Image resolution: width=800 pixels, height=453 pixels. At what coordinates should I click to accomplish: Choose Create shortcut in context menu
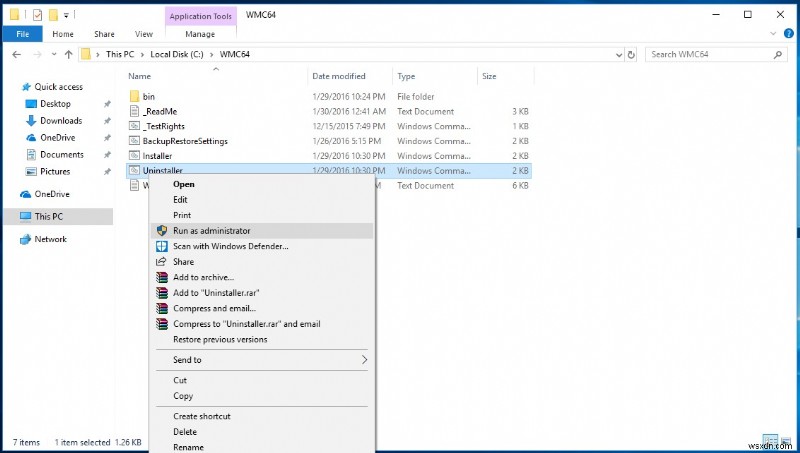262,416
